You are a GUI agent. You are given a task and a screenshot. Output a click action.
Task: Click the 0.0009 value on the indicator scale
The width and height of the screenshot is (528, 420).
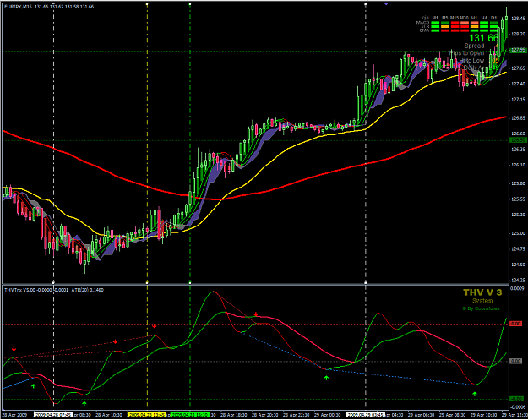[518, 288]
